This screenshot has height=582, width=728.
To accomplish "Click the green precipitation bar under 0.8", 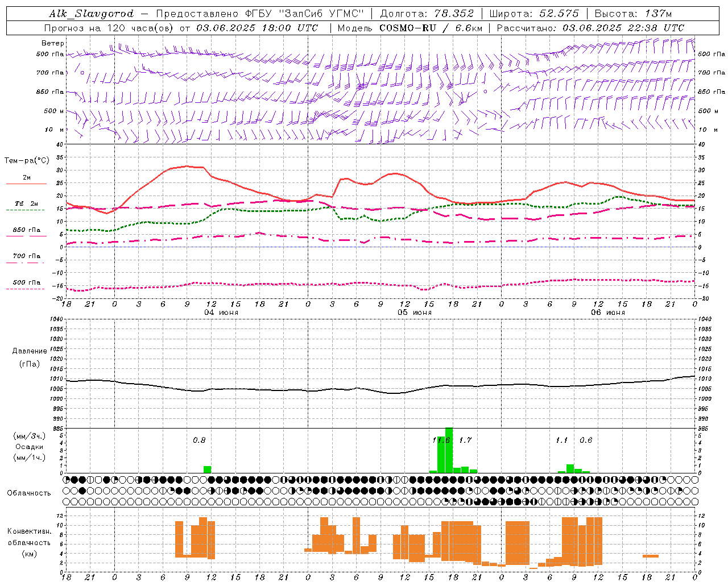I will tap(208, 469).
